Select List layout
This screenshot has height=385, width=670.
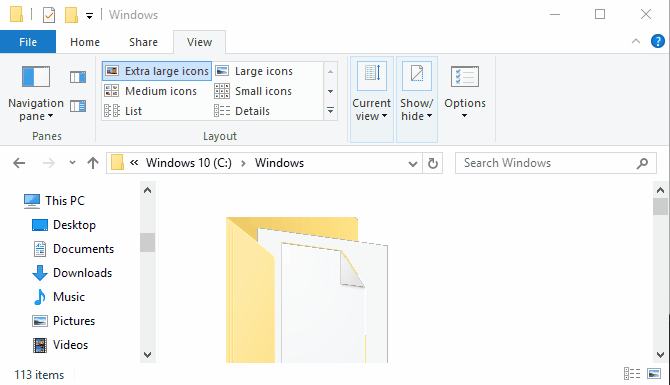click(123, 111)
